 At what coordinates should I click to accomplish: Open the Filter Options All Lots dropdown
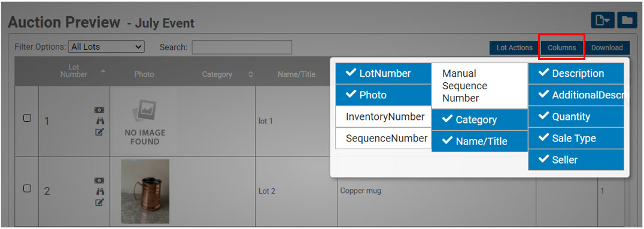coord(107,47)
